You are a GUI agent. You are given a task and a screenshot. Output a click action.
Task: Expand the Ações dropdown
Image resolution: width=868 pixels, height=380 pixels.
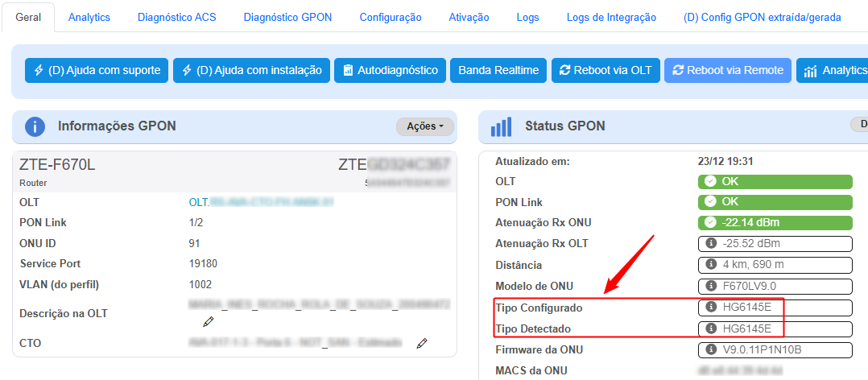(425, 126)
